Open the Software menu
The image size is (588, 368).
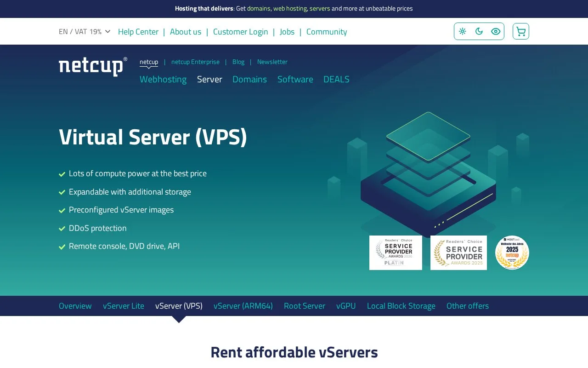(x=295, y=79)
